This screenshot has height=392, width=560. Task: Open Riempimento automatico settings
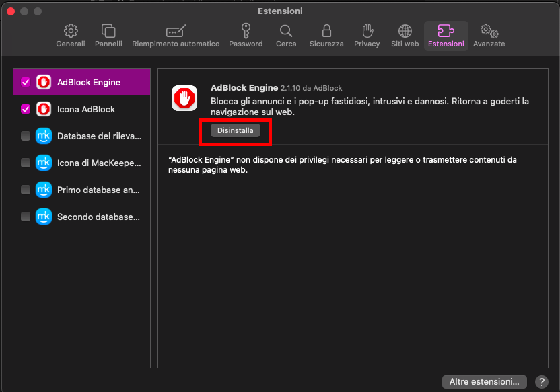pos(176,31)
